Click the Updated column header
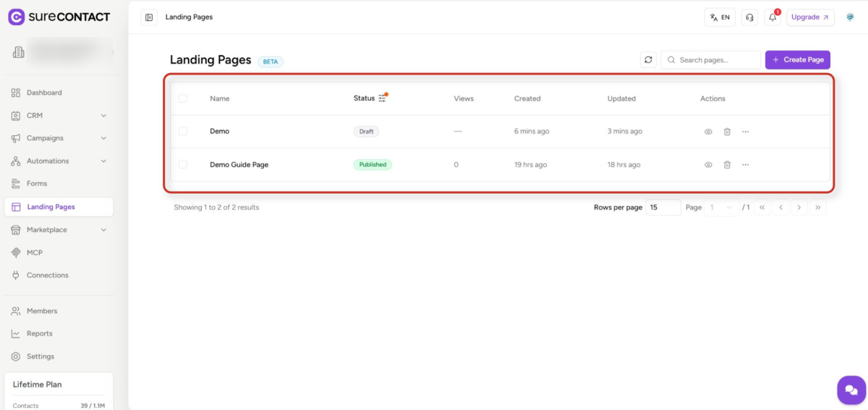 (x=621, y=98)
